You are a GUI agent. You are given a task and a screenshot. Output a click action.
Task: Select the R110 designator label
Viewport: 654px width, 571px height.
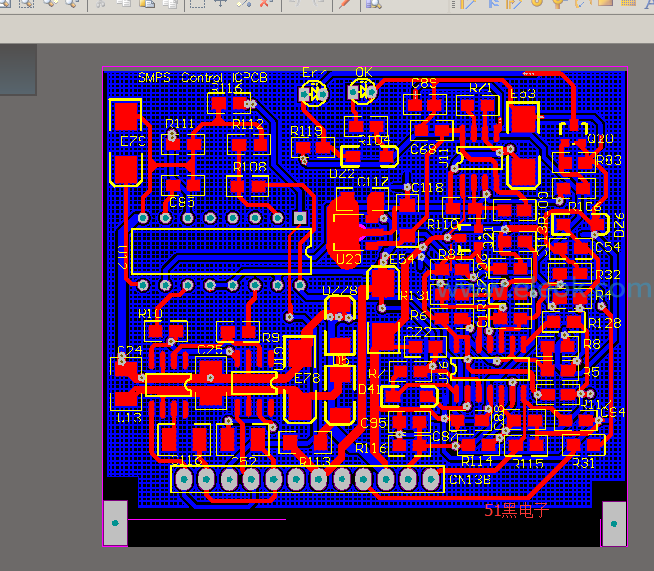pyautogui.click(x=442, y=225)
